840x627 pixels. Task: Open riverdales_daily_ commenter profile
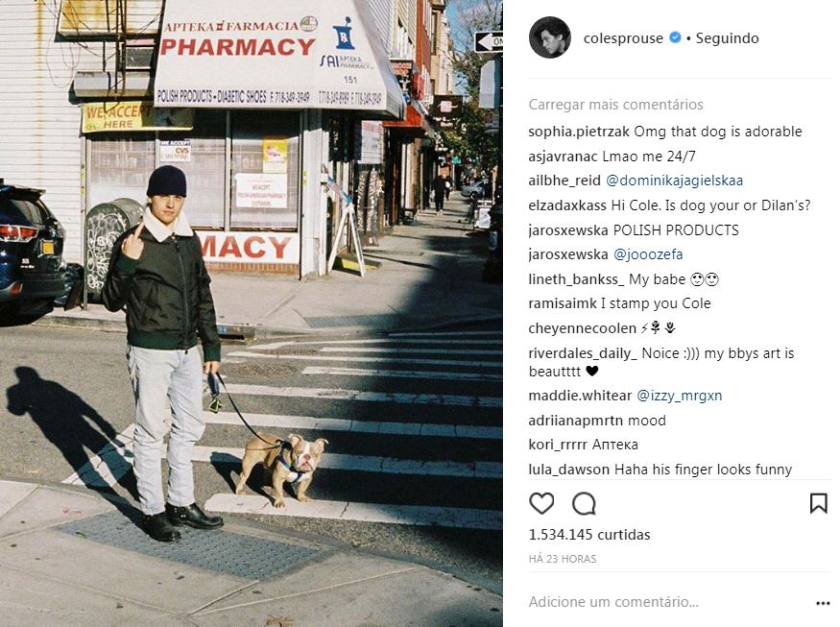point(583,353)
